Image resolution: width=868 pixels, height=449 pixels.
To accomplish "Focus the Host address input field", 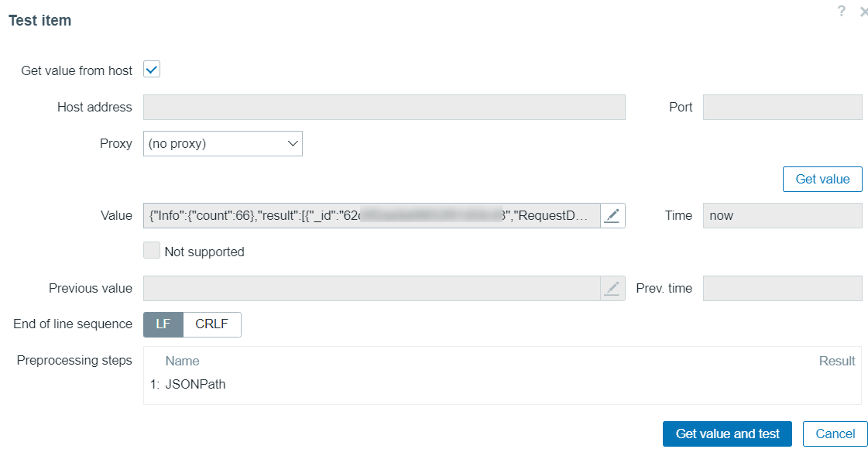I will (x=384, y=108).
